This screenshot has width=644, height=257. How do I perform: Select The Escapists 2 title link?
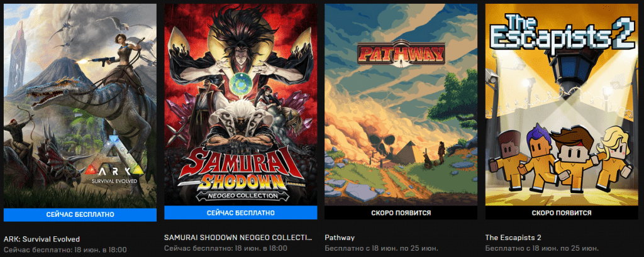click(x=513, y=238)
